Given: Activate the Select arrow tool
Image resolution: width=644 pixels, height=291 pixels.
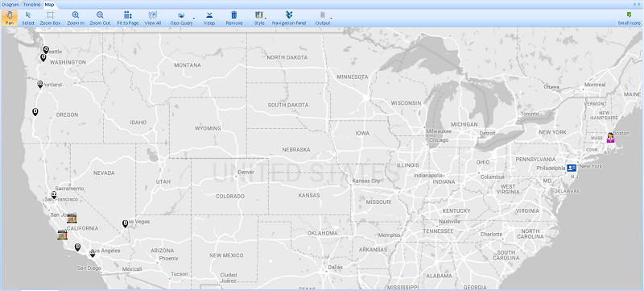Looking at the screenshot, I should [28, 18].
